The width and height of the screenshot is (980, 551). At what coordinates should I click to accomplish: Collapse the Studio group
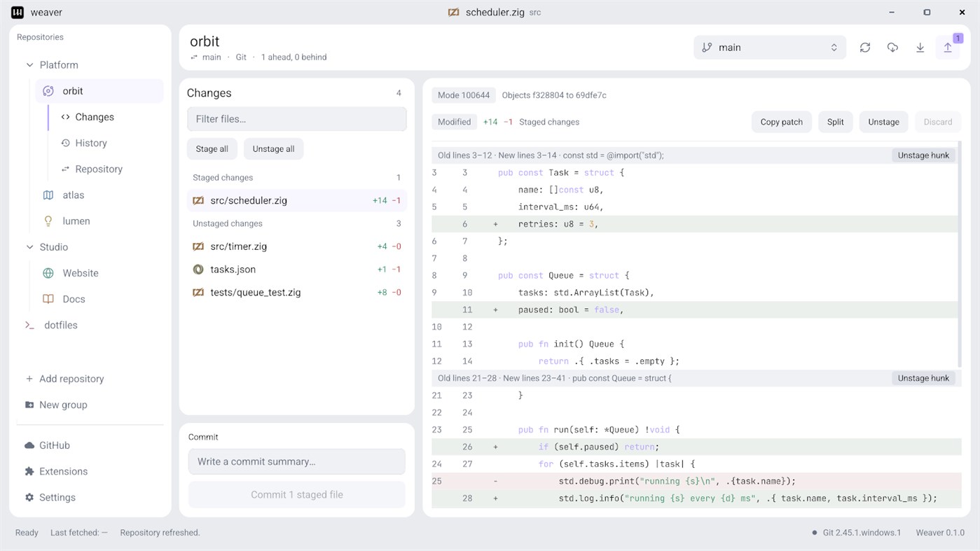(x=29, y=247)
